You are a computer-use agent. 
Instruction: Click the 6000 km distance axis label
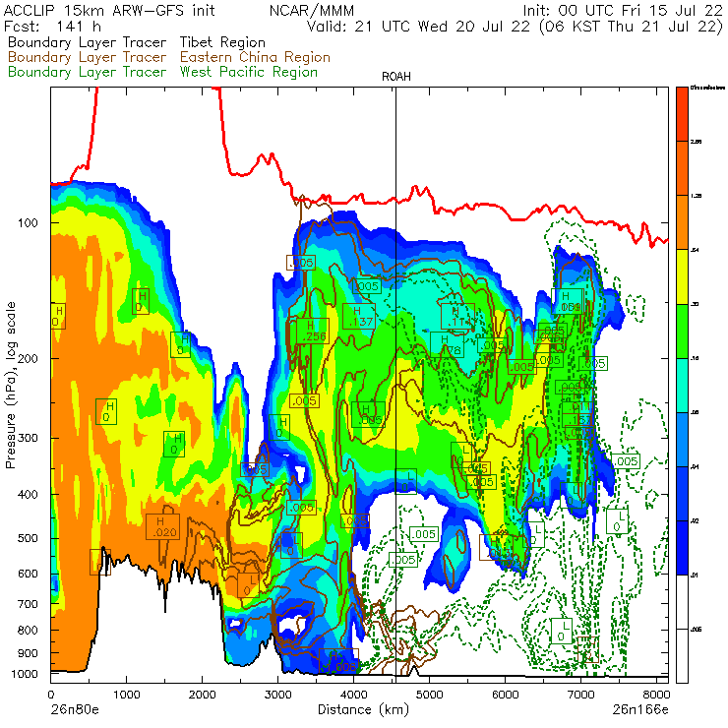(505, 695)
